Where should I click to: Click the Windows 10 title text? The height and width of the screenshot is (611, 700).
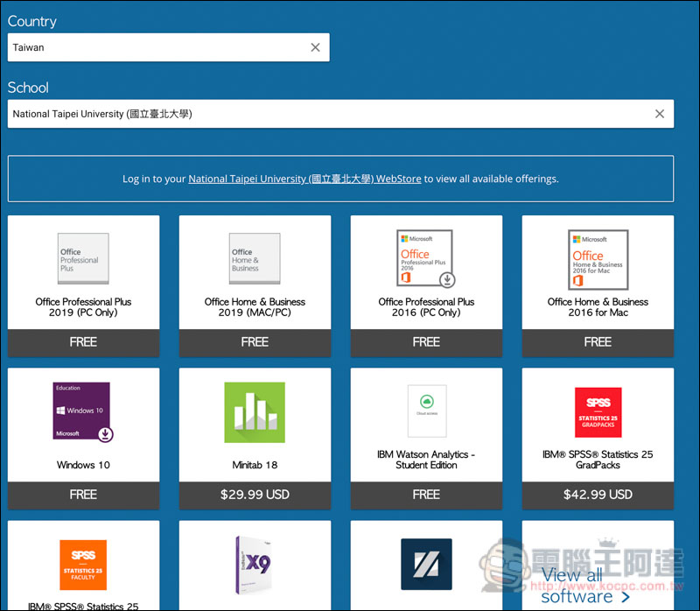83,465
